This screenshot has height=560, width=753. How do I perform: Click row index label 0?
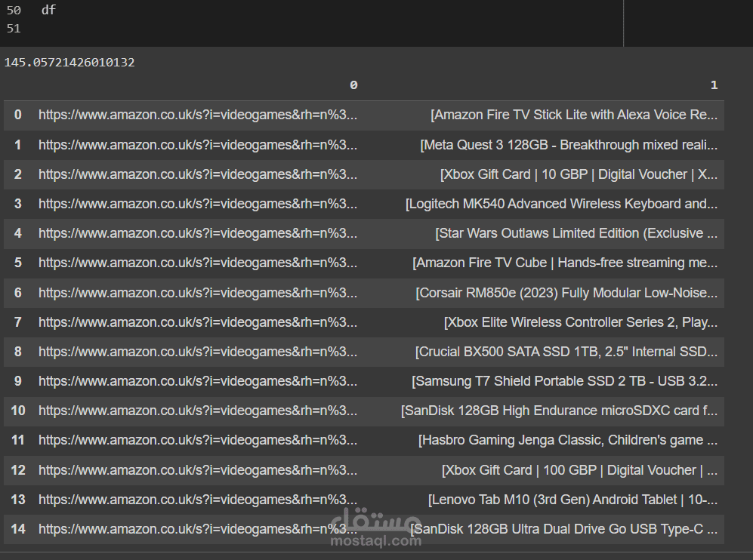tap(18, 115)
